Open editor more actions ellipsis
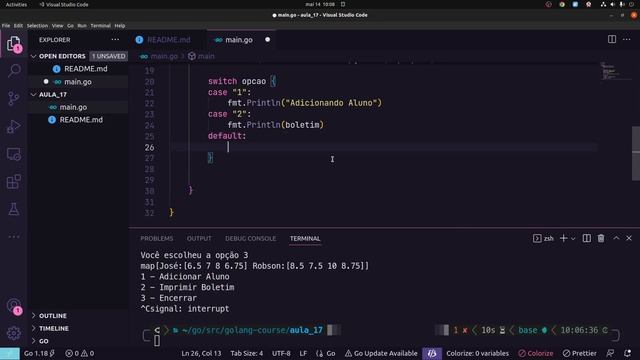The width and height of the screenshot is (640, 360). click(627, 40)
